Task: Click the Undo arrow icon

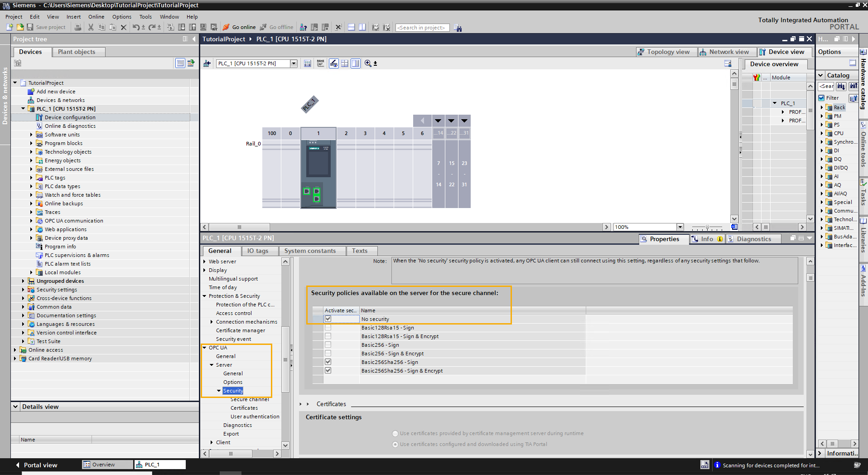Action: (135, 27)
